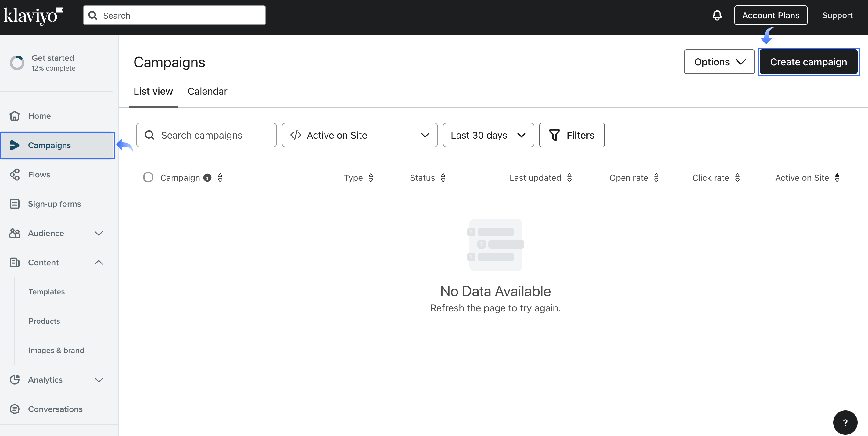This screenshot has height=436, width=868.
Task: Click the Create campaign button
Action: (808, 62)
